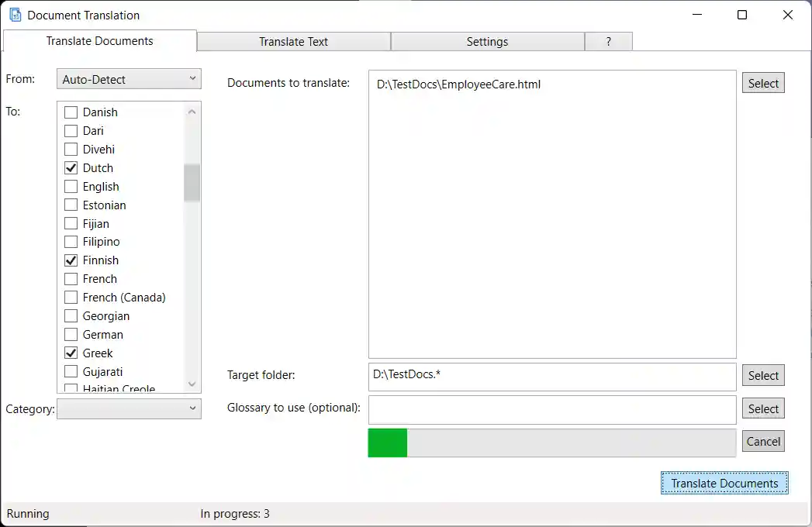Check the Danish language checkbox
The height and width of the screenshot is (527, 812).
(x=70, y=112)
